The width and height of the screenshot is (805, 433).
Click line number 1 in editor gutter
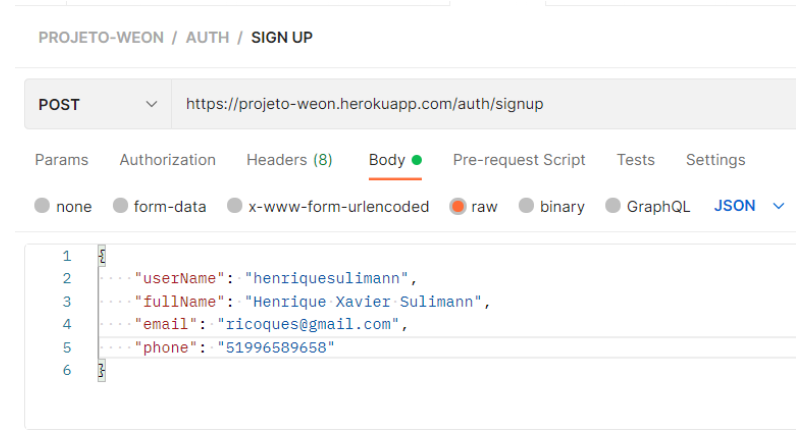click(67, 256)
